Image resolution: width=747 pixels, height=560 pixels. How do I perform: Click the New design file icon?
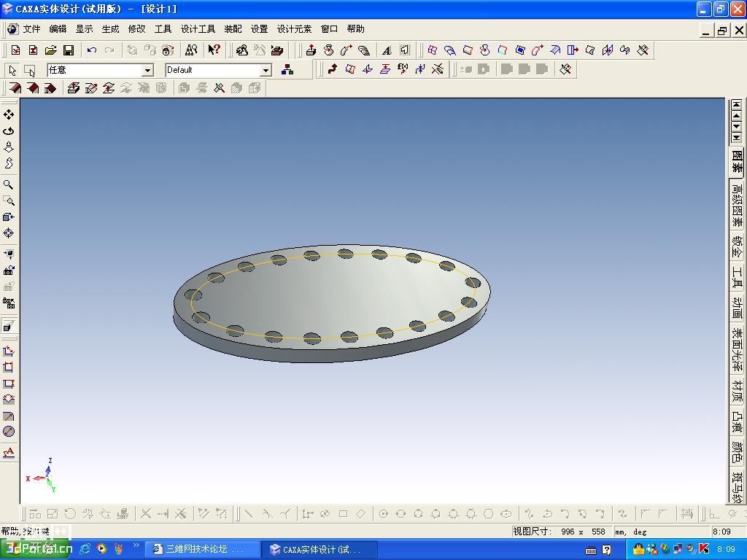[x=16, y=50]
